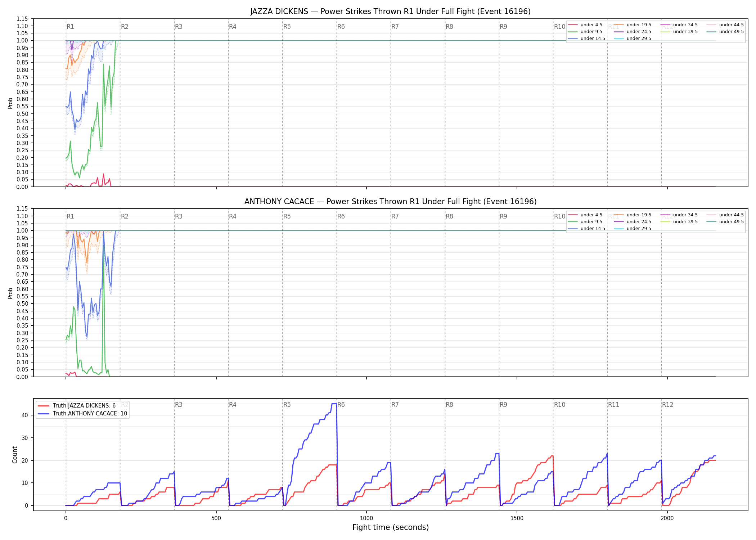Click R8 round marker in the Count chart

pos(449,405)
